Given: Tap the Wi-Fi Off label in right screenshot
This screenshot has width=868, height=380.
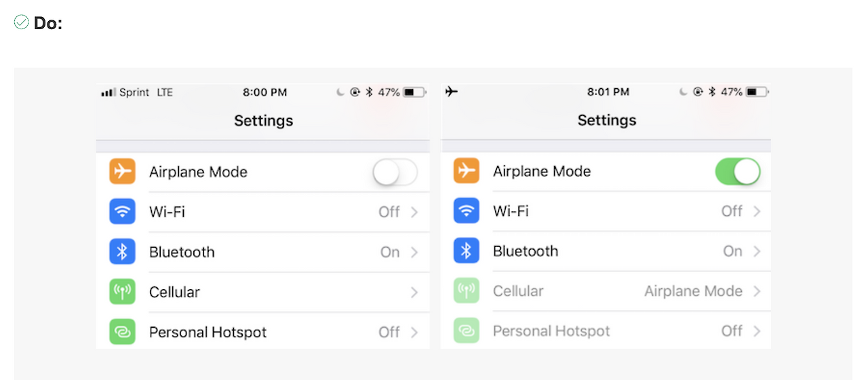Looking at the screenshot, I should point(732,211).
